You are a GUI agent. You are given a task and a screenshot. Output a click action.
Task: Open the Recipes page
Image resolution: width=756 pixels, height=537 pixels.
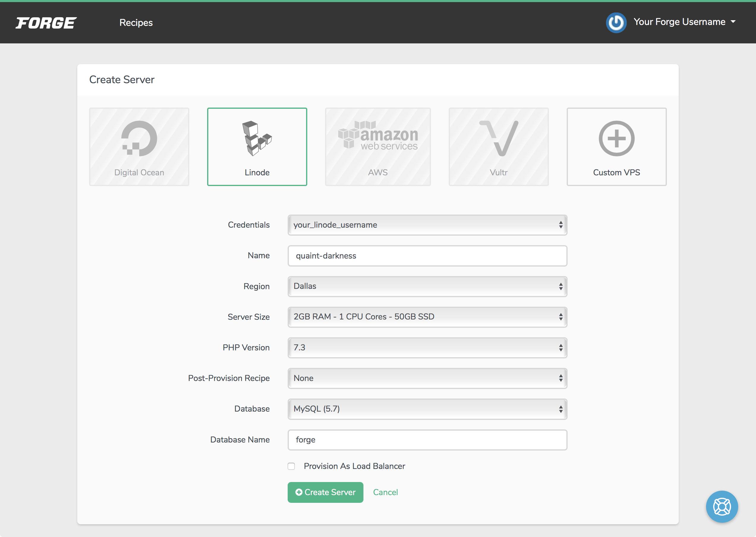(x=136, y=23)
